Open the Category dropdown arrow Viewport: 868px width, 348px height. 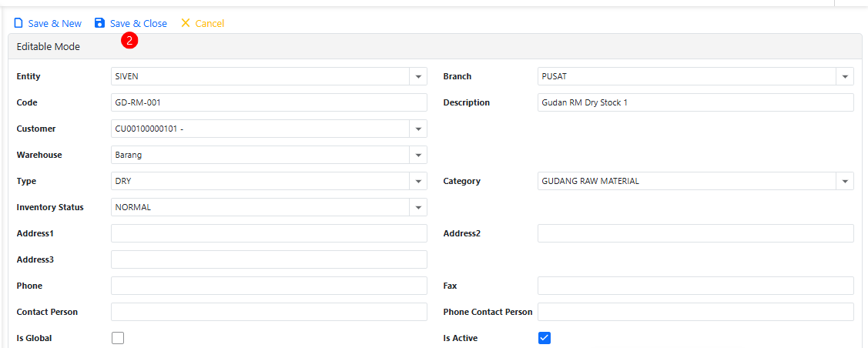pos(845,181)
